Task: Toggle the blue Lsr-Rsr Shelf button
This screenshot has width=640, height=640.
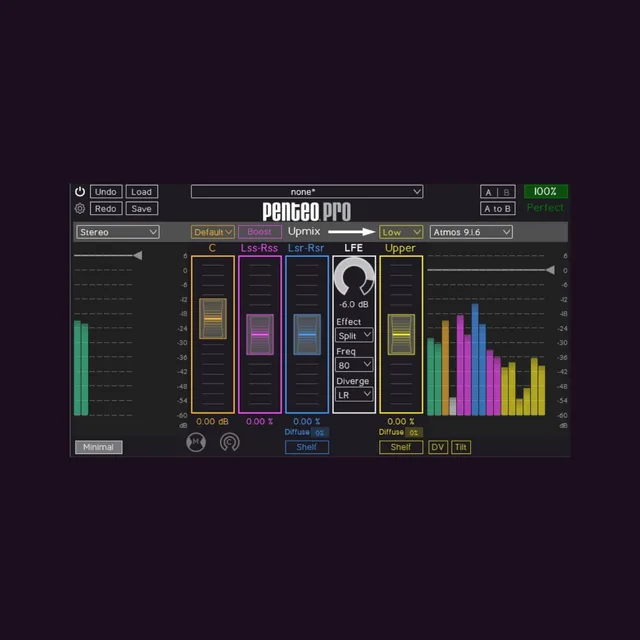Action: pyautogui.click(x=307, y=447)
